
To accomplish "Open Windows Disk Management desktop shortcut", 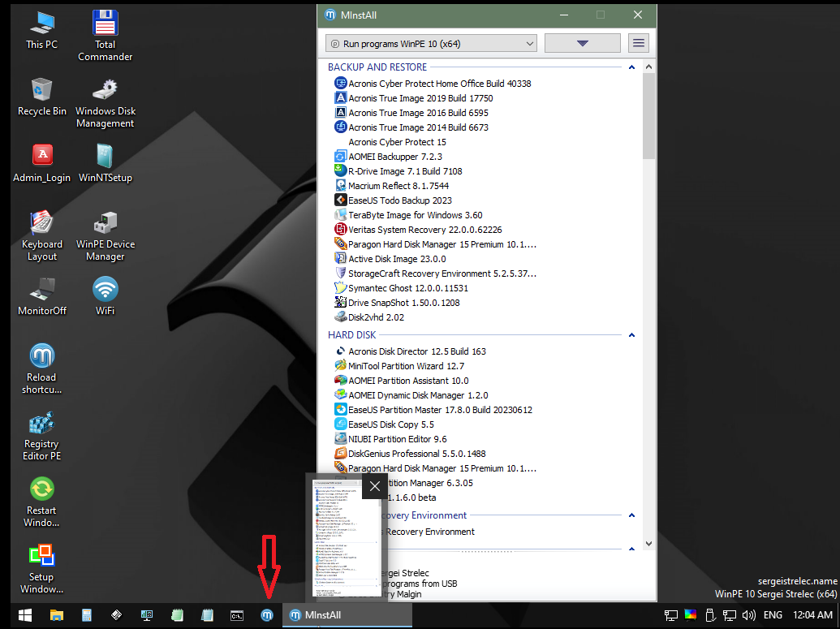I will click(x=105, y=103).
